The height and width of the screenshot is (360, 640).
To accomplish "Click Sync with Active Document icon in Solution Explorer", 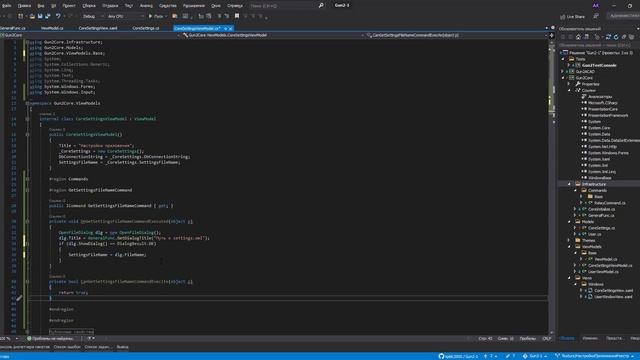I will pyautogui.click(x=608, y=37).
